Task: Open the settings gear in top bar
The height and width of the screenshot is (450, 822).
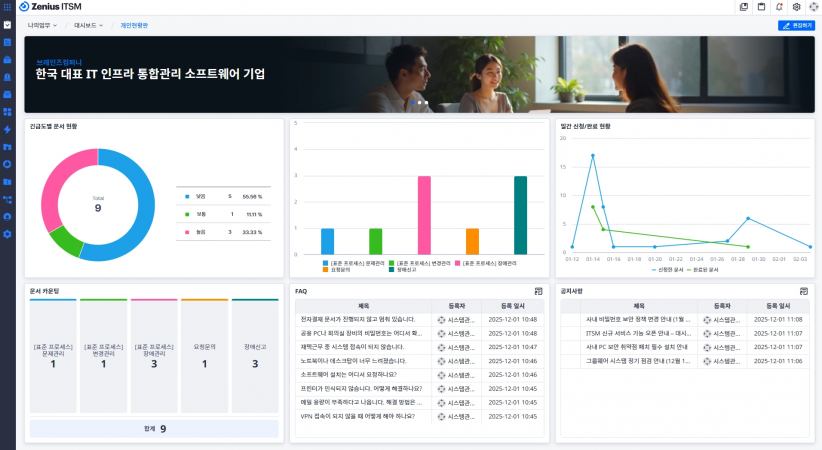Action: click(796, 7)
